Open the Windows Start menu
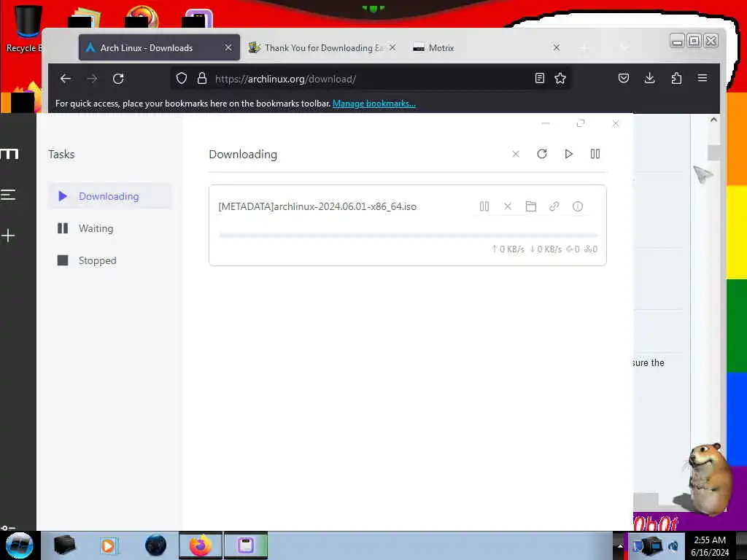 pos(18,545)
